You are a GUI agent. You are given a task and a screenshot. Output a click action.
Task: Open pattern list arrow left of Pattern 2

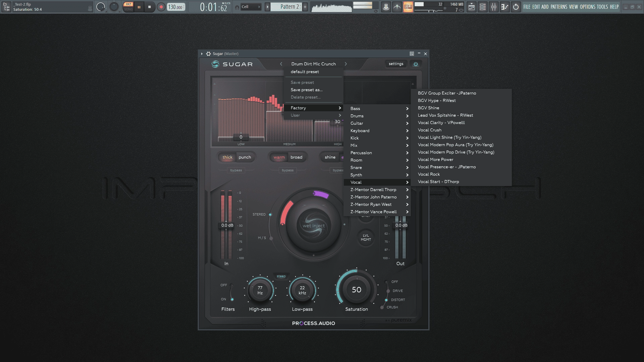tap(267, 7)
